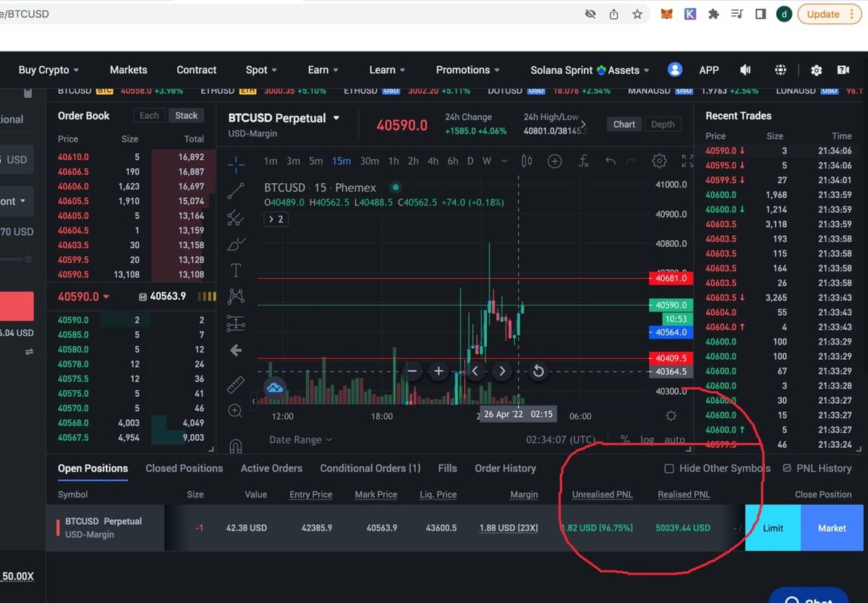Toggle the magnet mode tool
This screenshot has height=603, width=868.
236,445
